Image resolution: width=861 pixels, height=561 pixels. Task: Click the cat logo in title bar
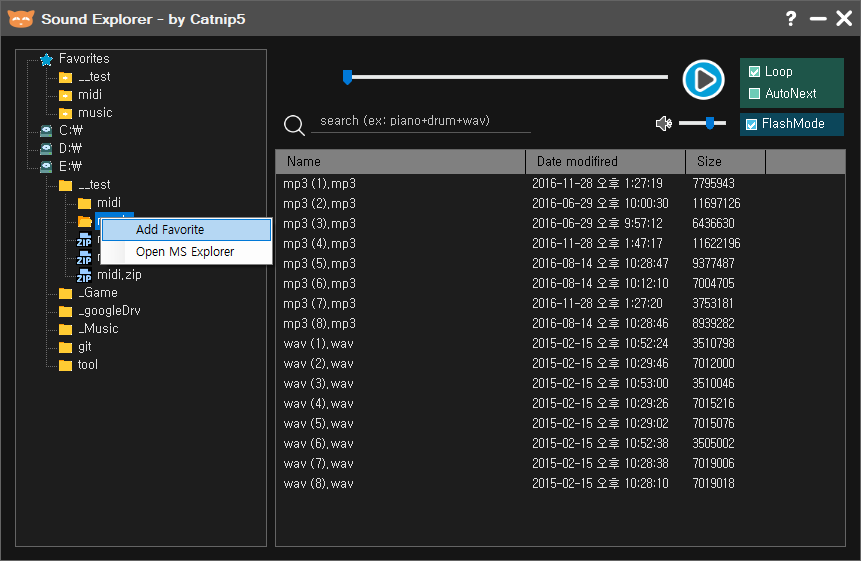[21, 19]
